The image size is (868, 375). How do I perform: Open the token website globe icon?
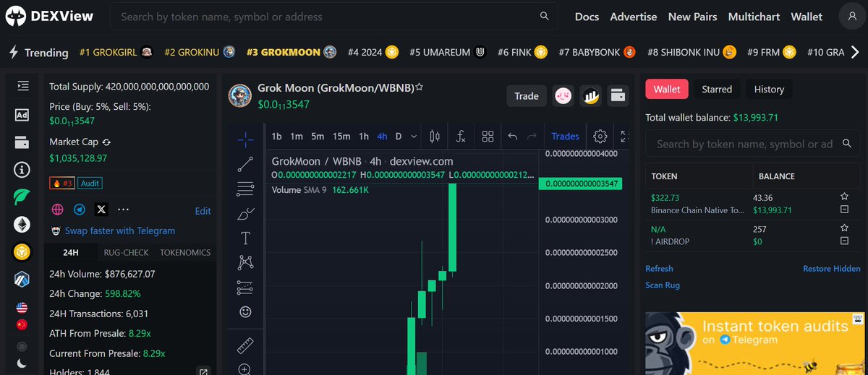tap(57, 210)
